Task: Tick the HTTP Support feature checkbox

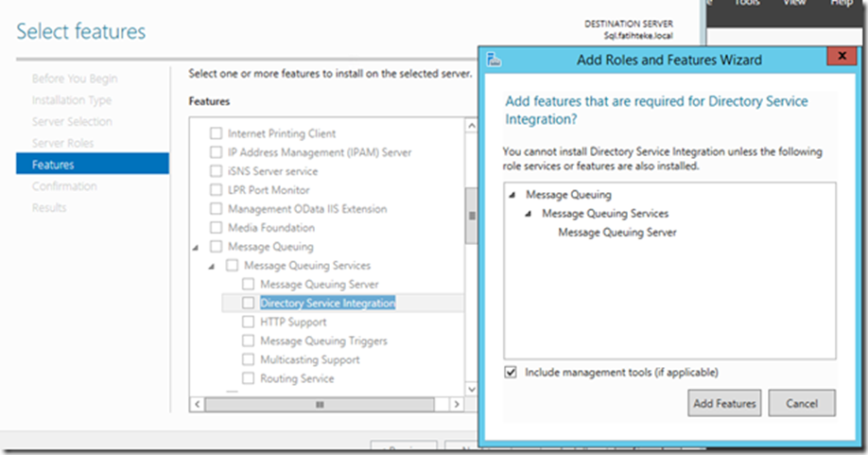Action: 248,323
